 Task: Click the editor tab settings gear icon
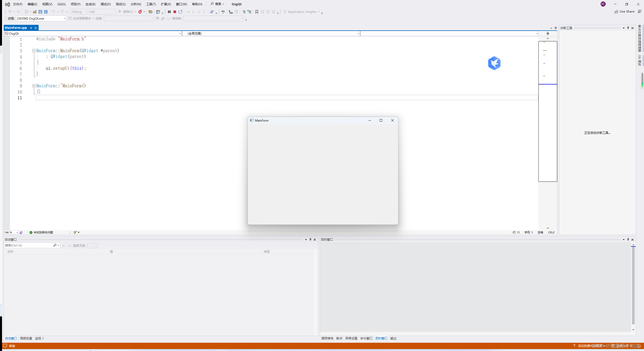click(556, 28)
